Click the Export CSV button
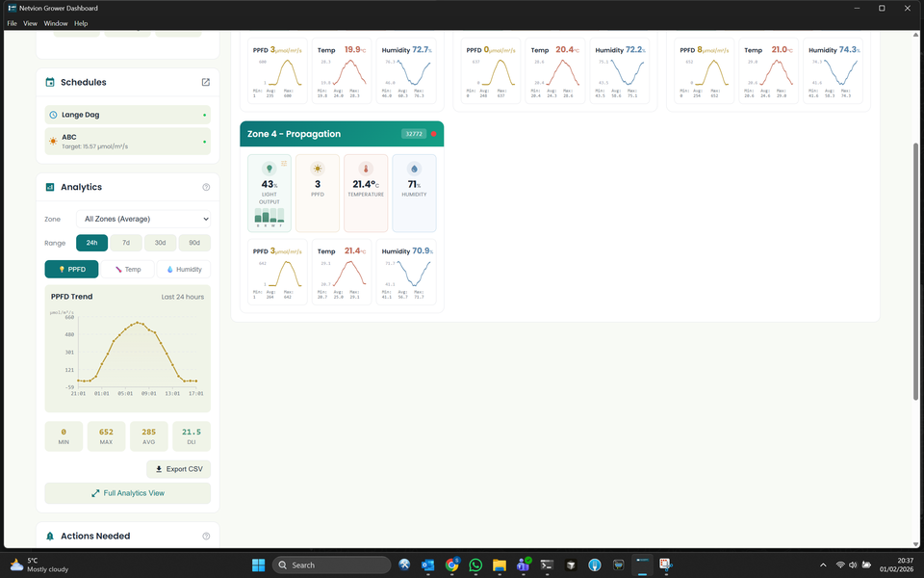This screenshot has height=578, width=924. pos(178,469)
